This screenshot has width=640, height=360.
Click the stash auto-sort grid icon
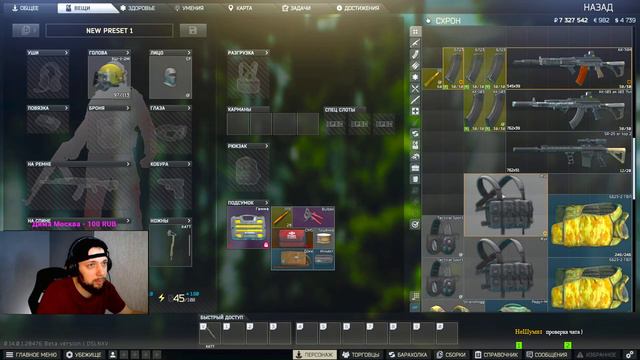415,296
